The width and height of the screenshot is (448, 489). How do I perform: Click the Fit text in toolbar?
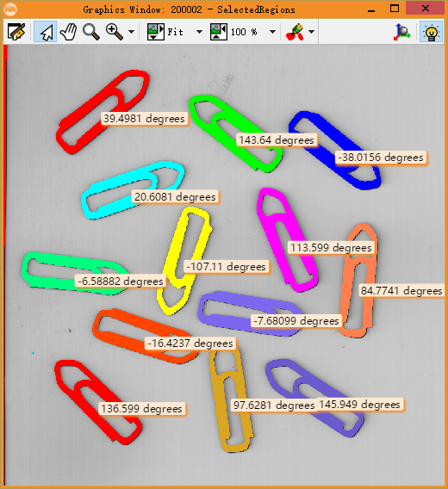click(x=176, y=32)
